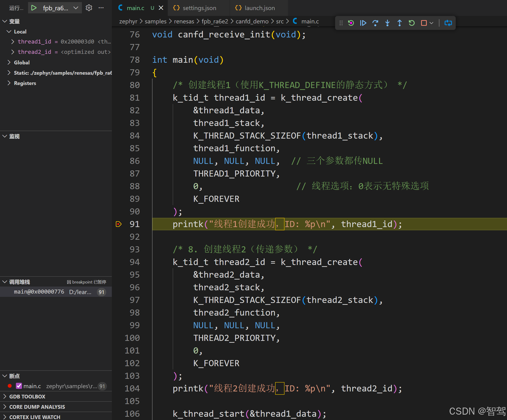This screenshot has height=420, width=507.
Task: Click the Step Into debug icon
Action: pyautogui.click(x=387, y=23)
